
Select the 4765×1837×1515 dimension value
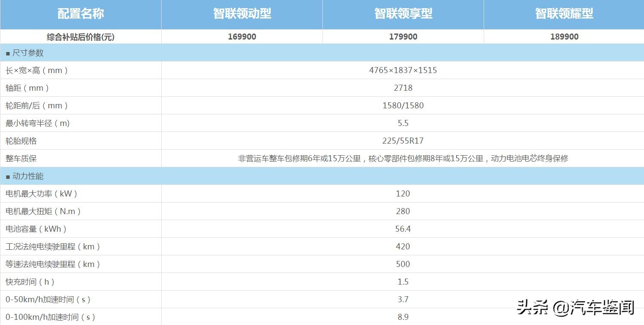click(403, 70)
